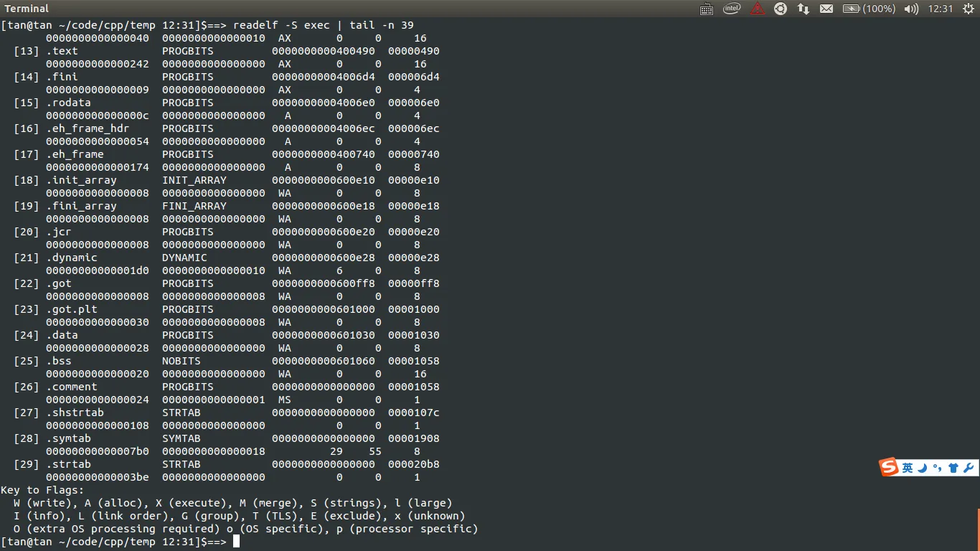Screen dimensions: 980x551
Task: Toggle the punctuation mode icon on Sogou bar
Action: [x=937, y=468]
